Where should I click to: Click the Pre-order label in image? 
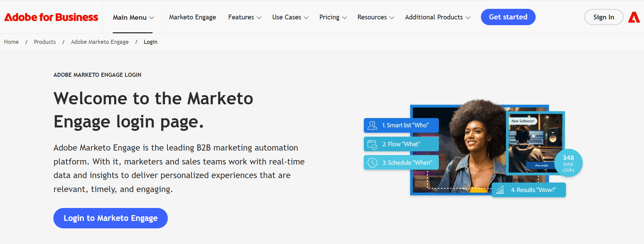542,165
